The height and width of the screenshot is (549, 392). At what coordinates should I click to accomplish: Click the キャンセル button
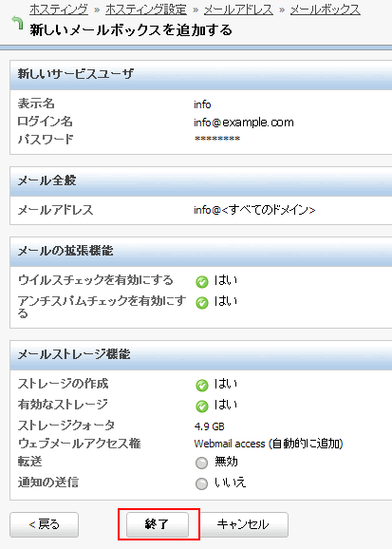click(244, 524)
